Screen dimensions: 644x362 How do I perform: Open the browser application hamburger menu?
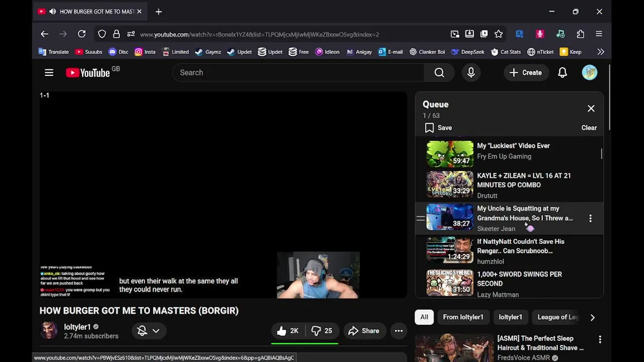[x=599, y=34]
